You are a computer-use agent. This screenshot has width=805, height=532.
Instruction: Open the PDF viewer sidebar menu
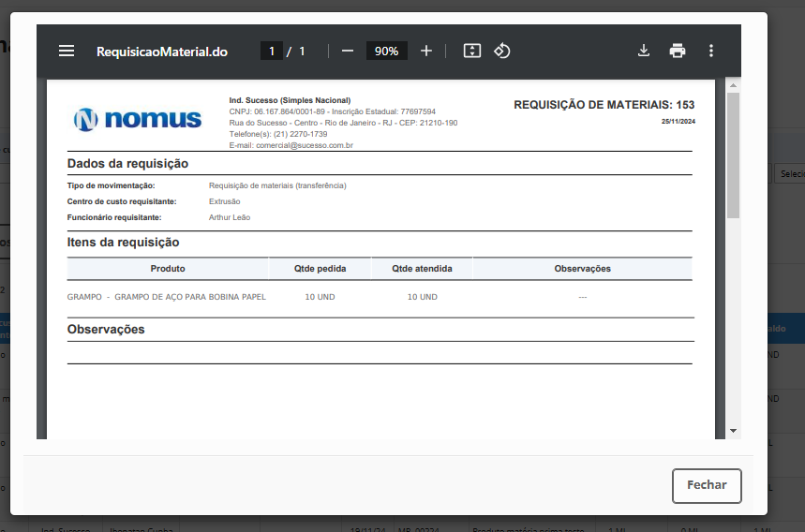click(67, 51)
